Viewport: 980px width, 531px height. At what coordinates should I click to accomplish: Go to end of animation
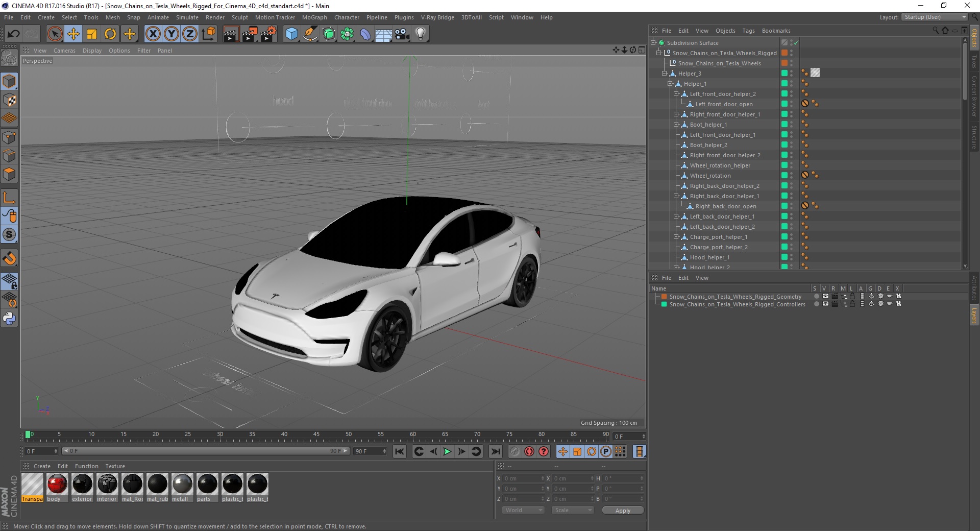click(495, 451)
